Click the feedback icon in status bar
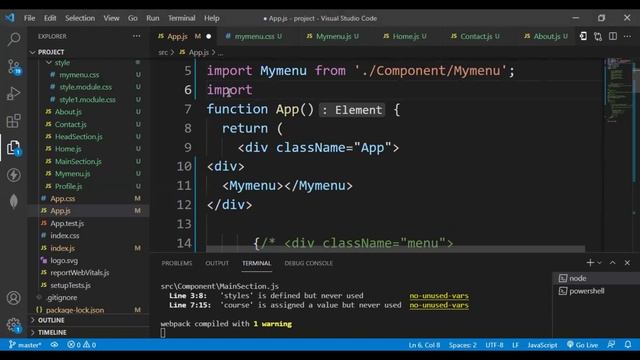 click(611, 345)
